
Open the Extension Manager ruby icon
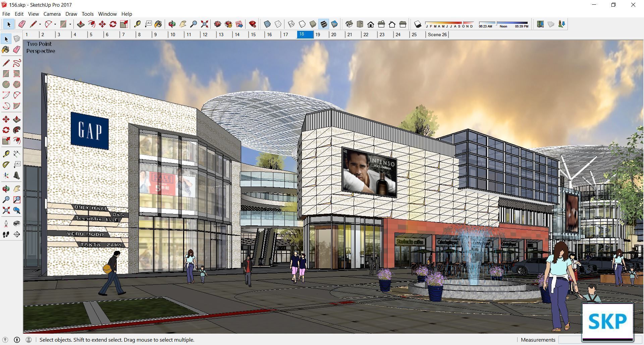pos(253,24)
